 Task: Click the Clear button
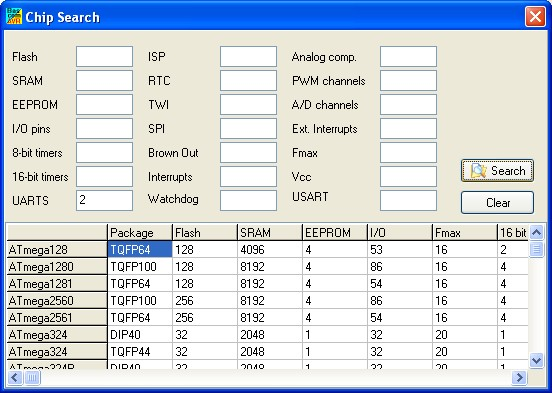[x=497, y=202]
